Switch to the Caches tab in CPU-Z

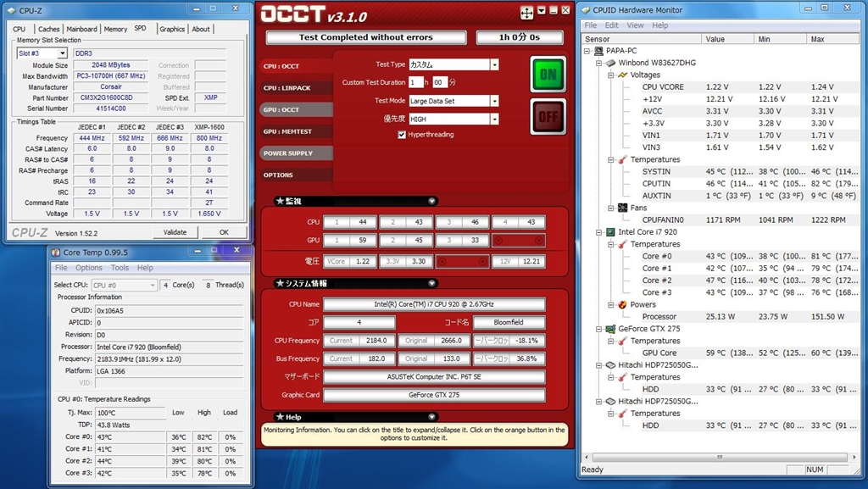point(48,30)
